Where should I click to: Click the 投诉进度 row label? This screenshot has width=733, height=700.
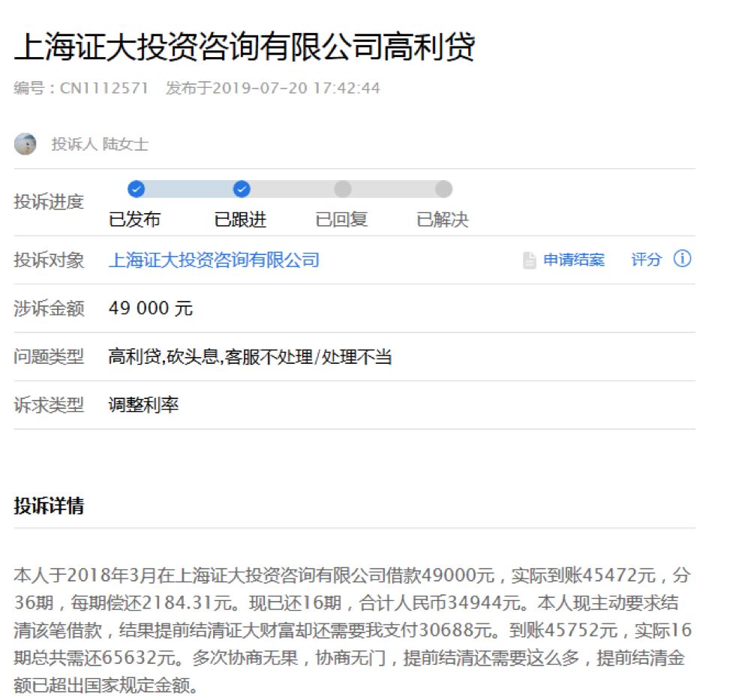[x=49, y=202]
